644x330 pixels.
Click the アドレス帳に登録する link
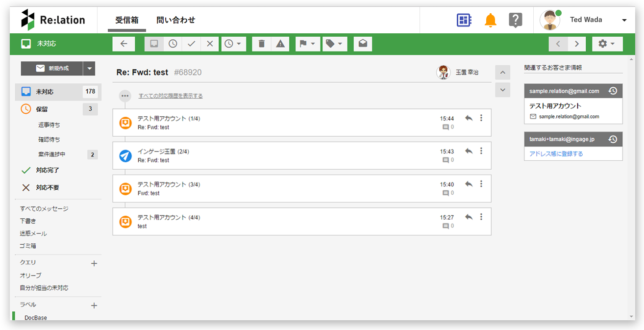point(556,153)
